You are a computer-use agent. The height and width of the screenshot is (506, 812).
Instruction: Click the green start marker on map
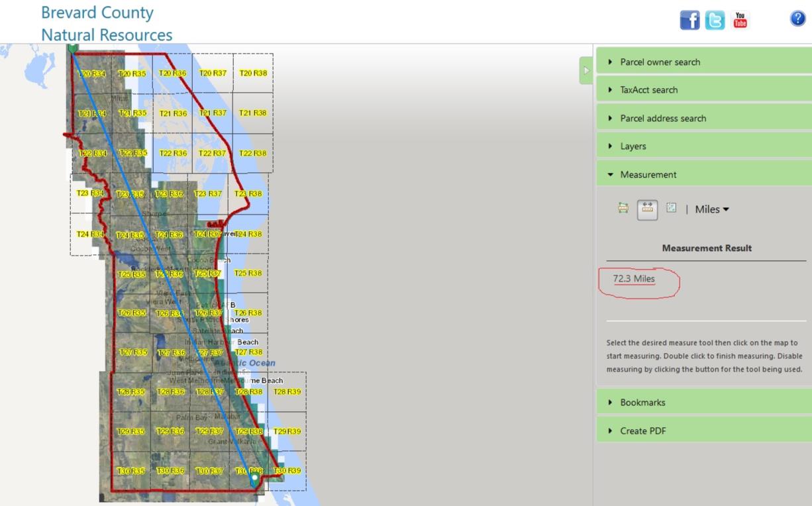tap(73, 48)
